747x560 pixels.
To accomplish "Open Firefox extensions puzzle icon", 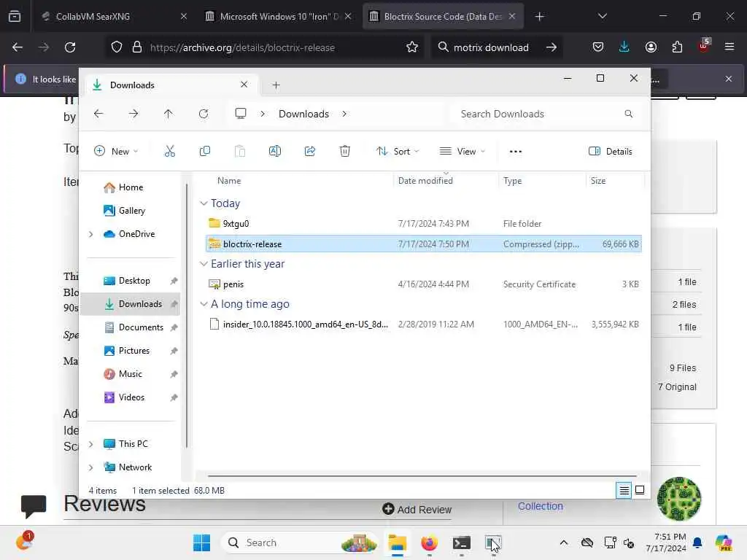I will coord(677,47).
